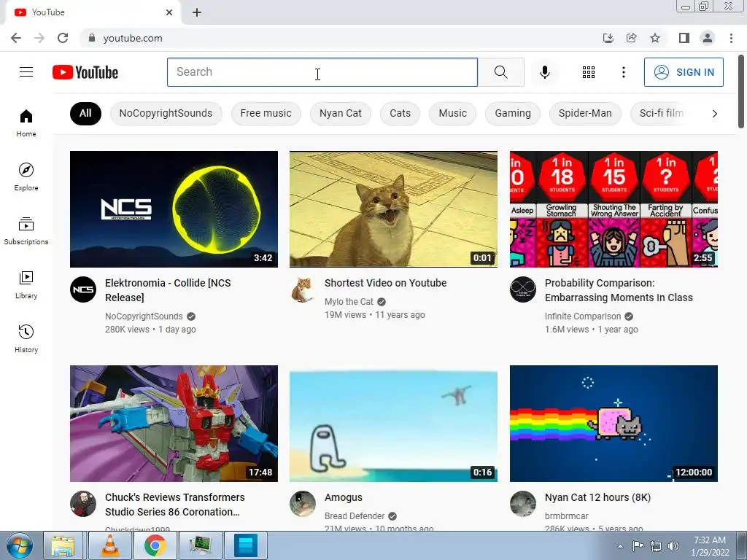
Task: Click inside the YouTube search field
Action: pyautogui.click(x=322, y=72)
